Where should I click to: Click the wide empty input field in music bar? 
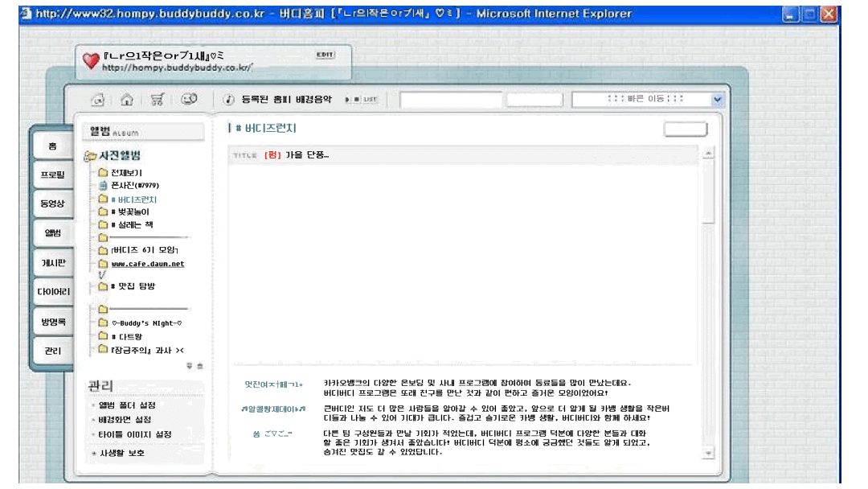tap(451, 100)
